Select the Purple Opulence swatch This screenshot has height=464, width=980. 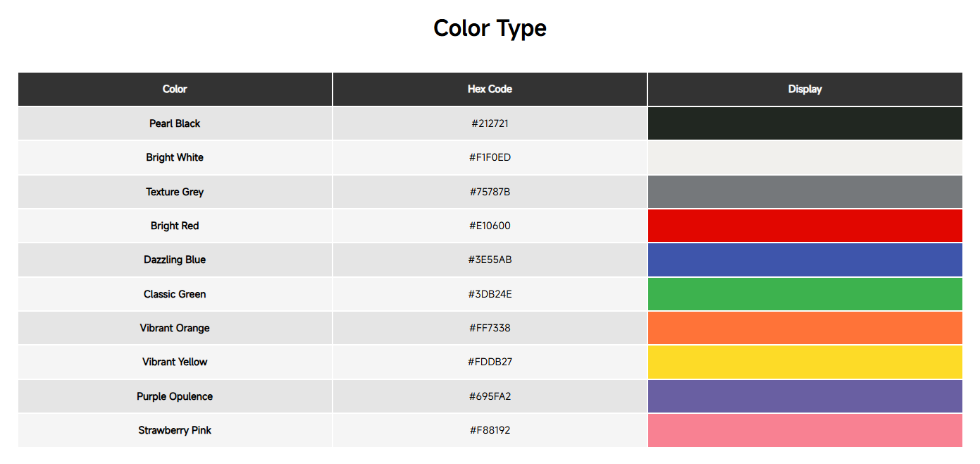coord(805,396)
